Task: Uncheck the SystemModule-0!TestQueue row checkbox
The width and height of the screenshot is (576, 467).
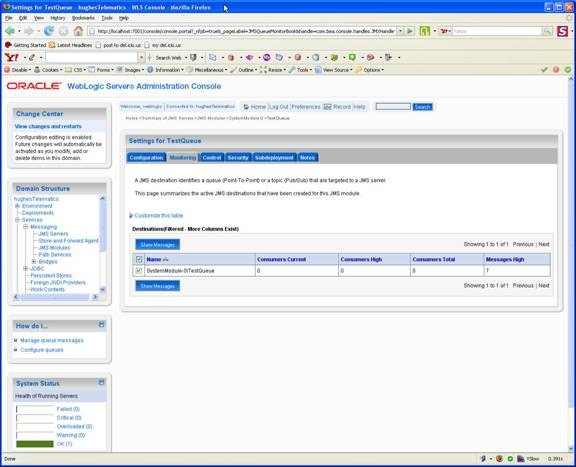Action: (x=139, y=271)
